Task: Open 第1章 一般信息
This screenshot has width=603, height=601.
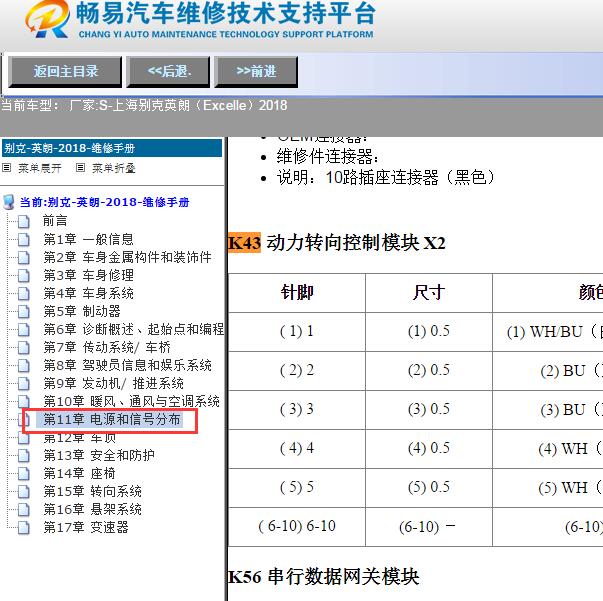Action: [88, 239]
